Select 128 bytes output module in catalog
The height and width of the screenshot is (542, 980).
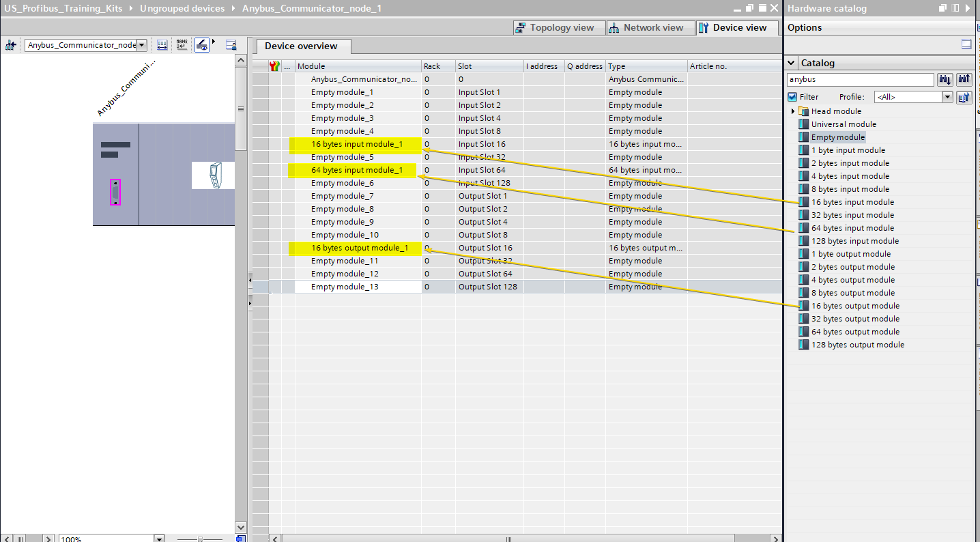pos(857,345)
